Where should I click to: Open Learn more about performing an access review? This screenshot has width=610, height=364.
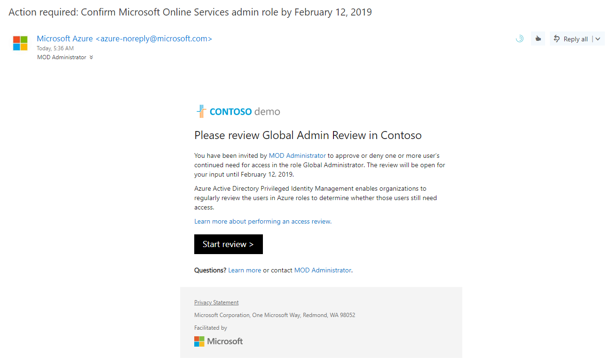click(x=262, y=221)
